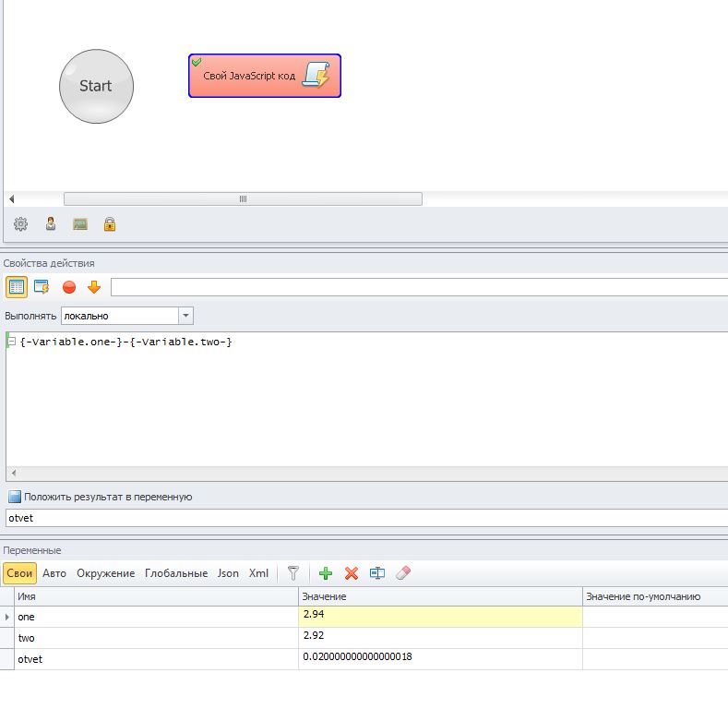Expand the row indicator for variable one

point(7,617)
